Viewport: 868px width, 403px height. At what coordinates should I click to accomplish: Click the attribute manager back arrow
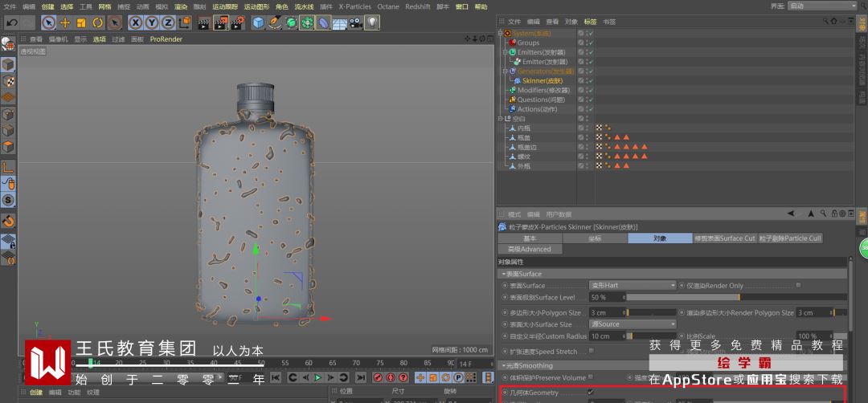click(x=791, y=214)
